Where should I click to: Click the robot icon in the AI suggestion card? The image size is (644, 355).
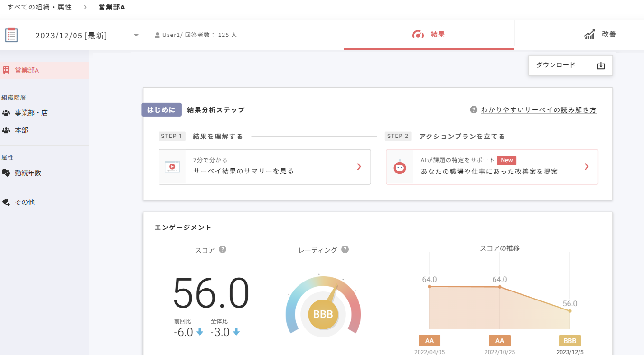tap(400, 167)
